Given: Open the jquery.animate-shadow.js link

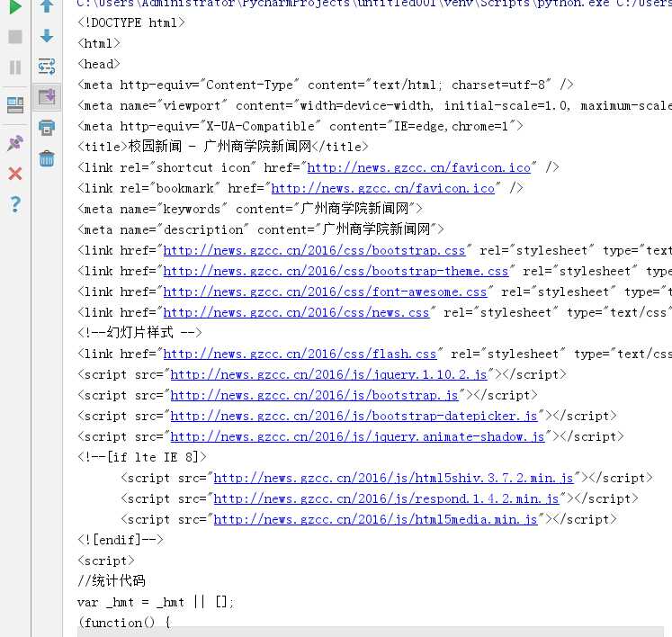Looking at the screenshot, I should tap(357, 436).
